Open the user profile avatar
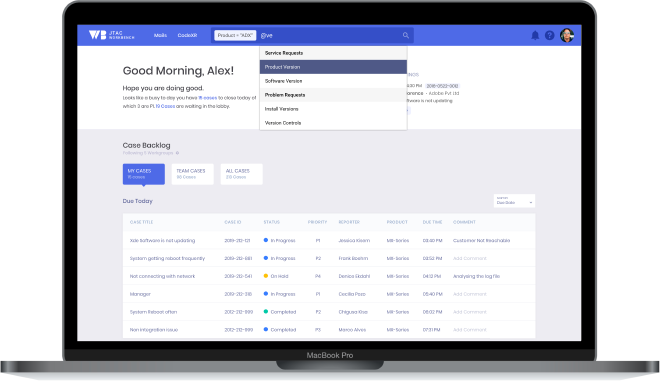This screenshot has height=381, width=660. 567,35
